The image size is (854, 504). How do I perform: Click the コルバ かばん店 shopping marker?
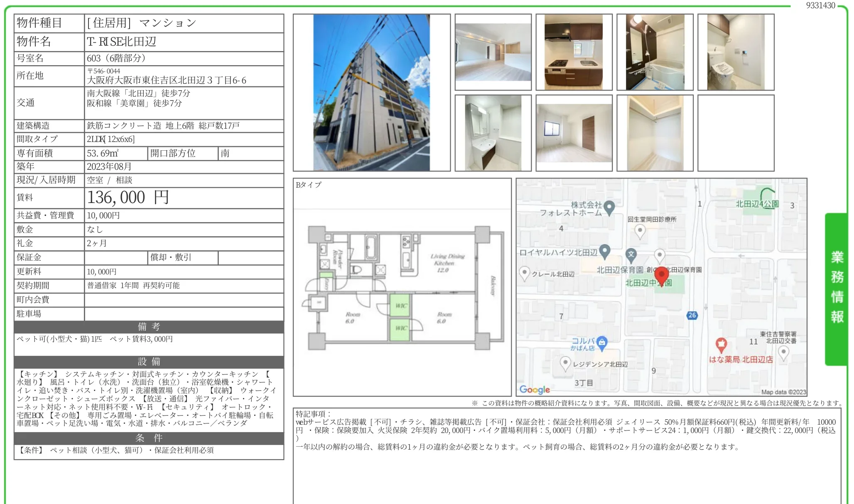pyautogui.click(x=602, y=342)
